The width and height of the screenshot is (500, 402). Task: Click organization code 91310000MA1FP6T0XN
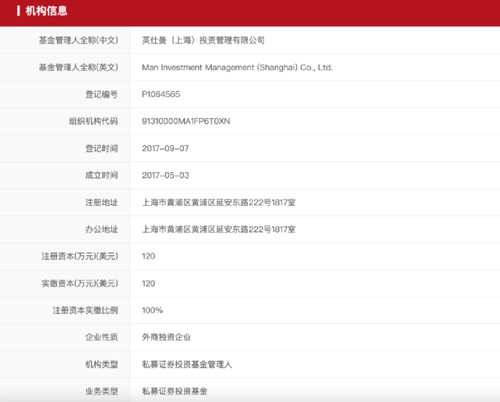tap(186, 121)
